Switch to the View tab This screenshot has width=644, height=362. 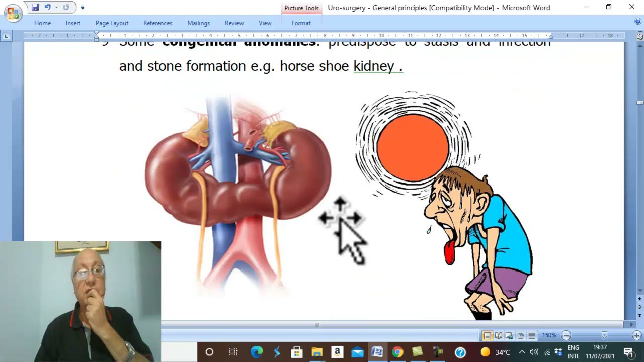(x=265, y=23)
